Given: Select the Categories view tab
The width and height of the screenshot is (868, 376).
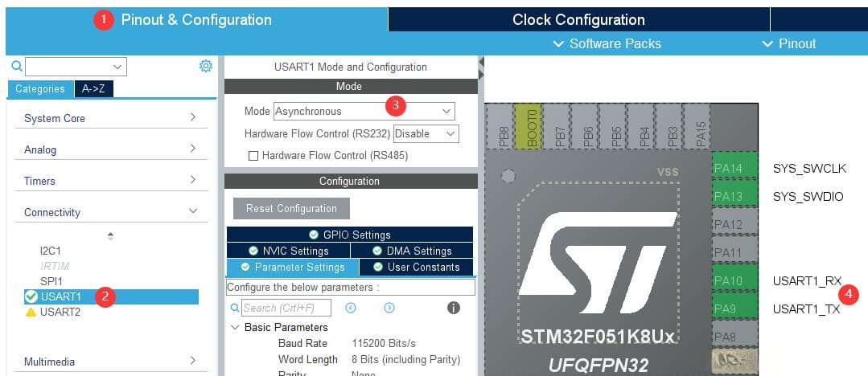Looking at the screenshot, I should click(x=40, y=88).
